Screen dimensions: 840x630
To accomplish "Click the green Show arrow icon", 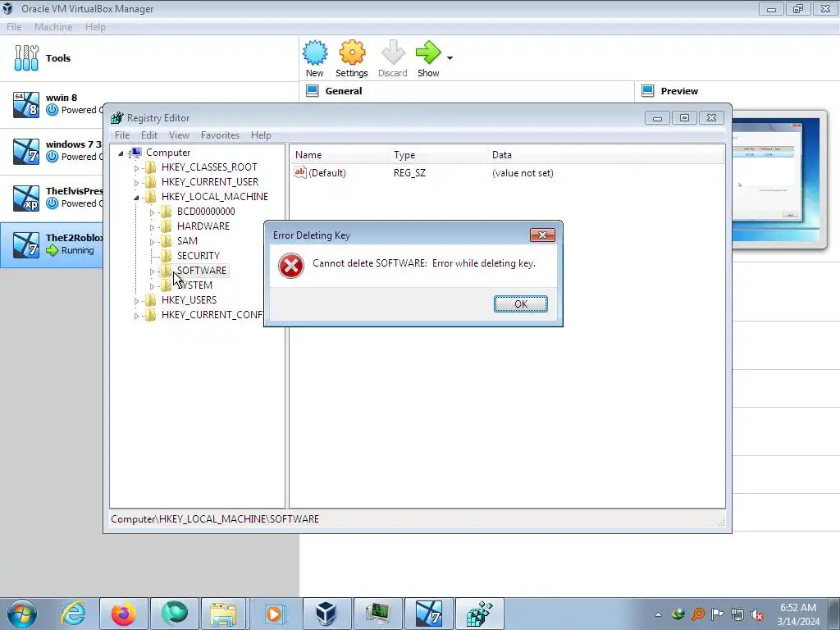I will 428,52.
